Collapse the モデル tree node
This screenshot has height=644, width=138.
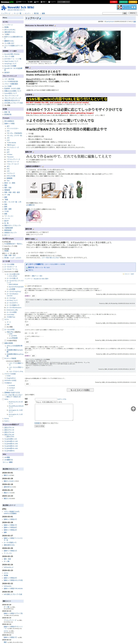3,320
